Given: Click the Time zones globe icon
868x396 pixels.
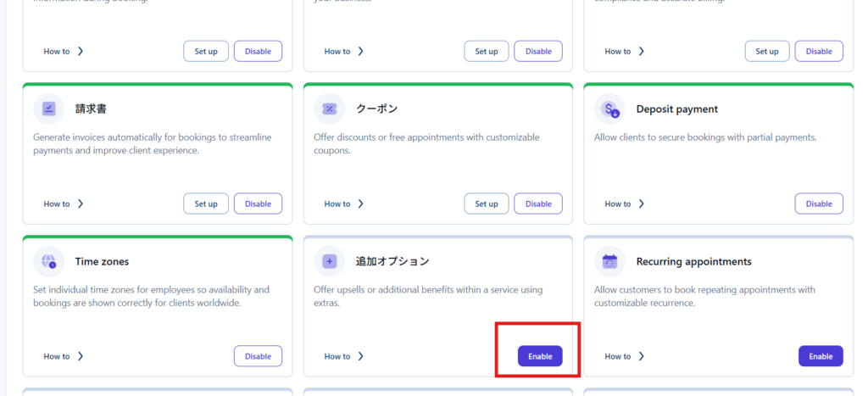Looking at the screenshot, I should (x=48, y=262).
